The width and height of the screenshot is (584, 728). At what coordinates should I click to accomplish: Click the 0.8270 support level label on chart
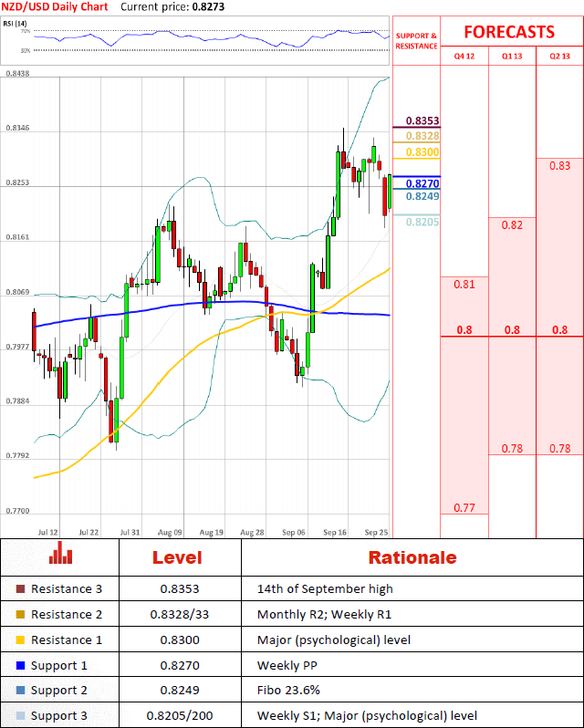[422, 183]
